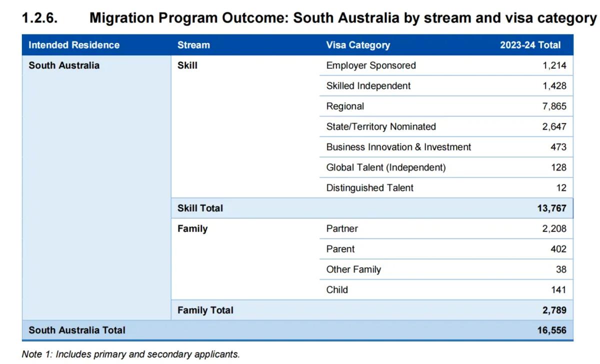Click the Skill Total row label

(x=200, y=208)
